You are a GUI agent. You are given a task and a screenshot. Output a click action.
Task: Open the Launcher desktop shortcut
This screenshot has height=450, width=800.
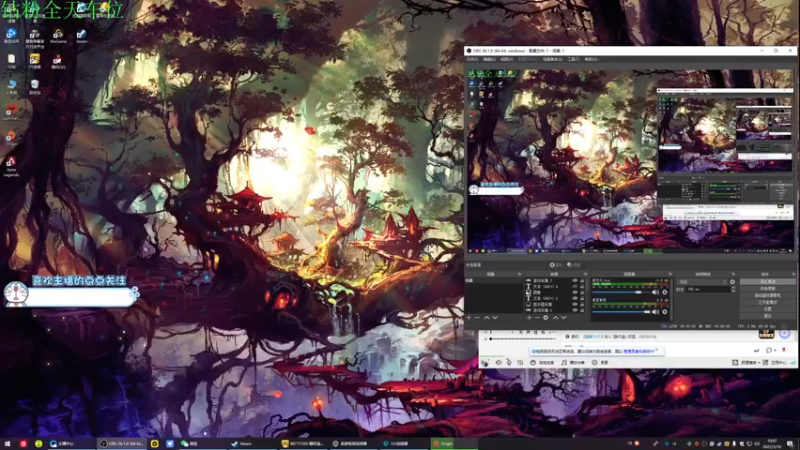click(11, 112)
